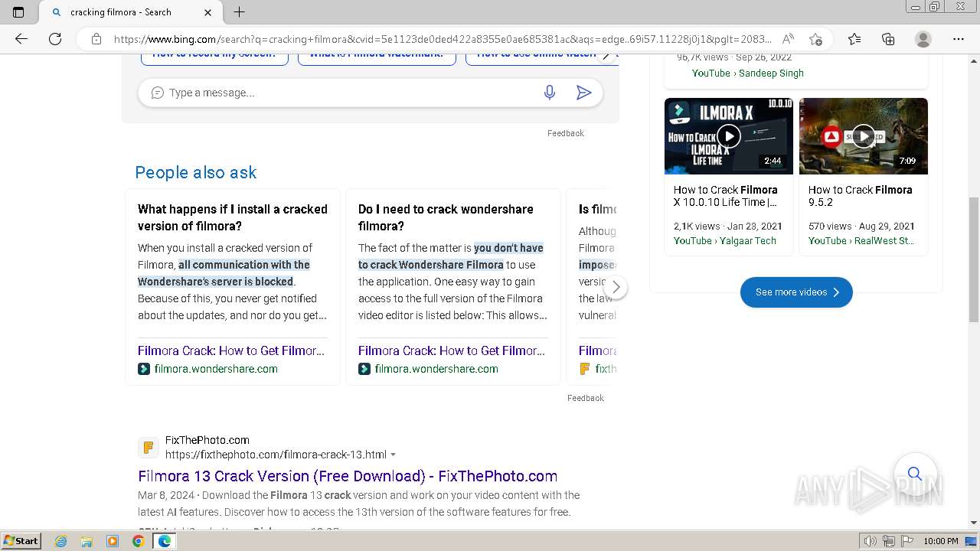Click the browser Back arrow
980x551 pixels.
click(x=21, y=39)
